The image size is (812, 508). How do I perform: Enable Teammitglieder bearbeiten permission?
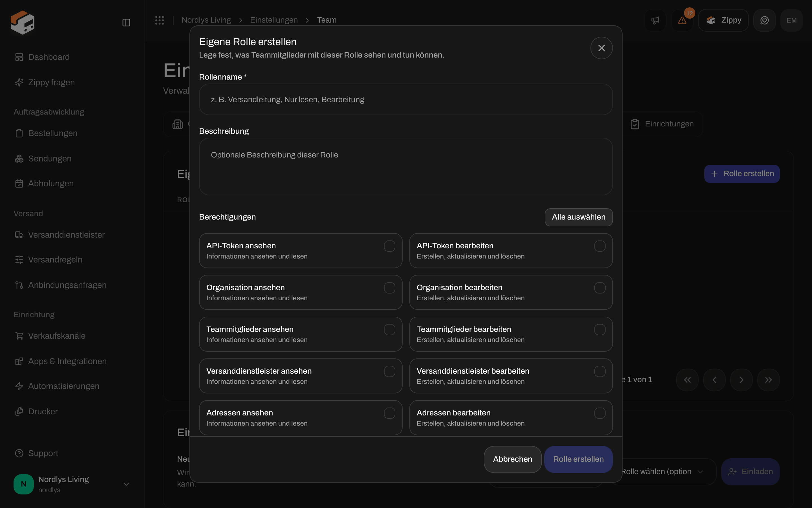pos(600,330)
